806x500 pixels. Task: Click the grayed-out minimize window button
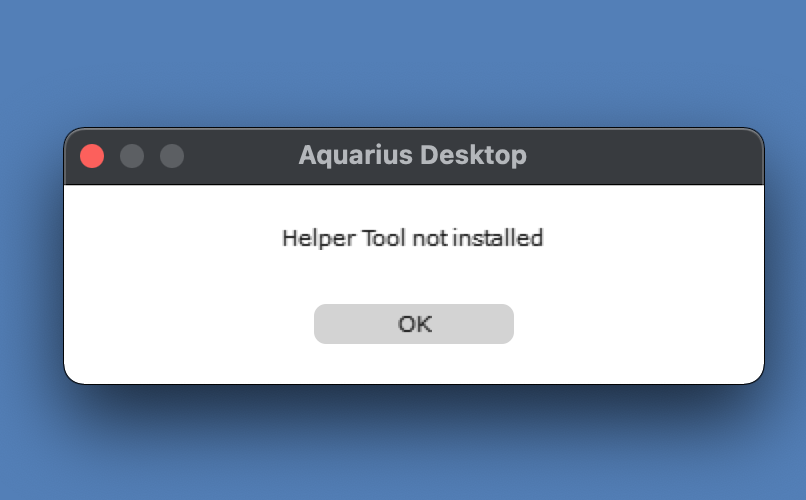(x=132, y=156)
